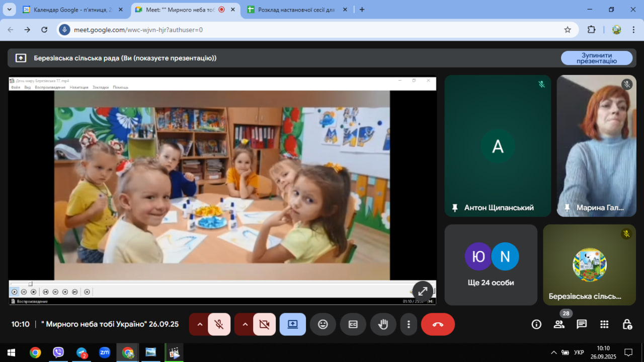
Task: Open host controls lock icon
Action: tap(627, 324)
